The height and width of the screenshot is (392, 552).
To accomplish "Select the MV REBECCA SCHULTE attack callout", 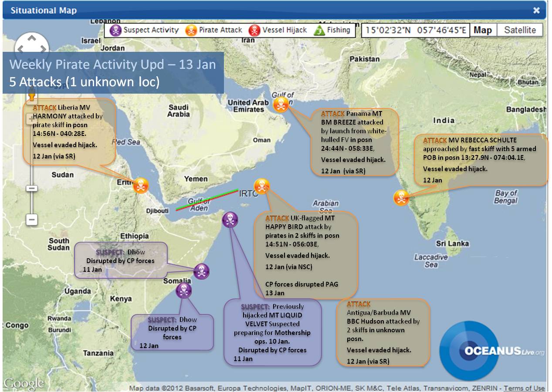I will (481, 160).
